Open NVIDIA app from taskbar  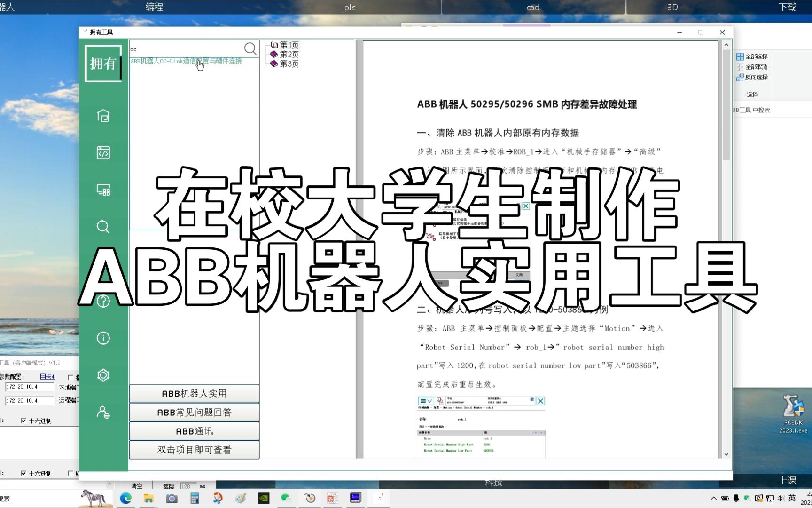[264, 498]
